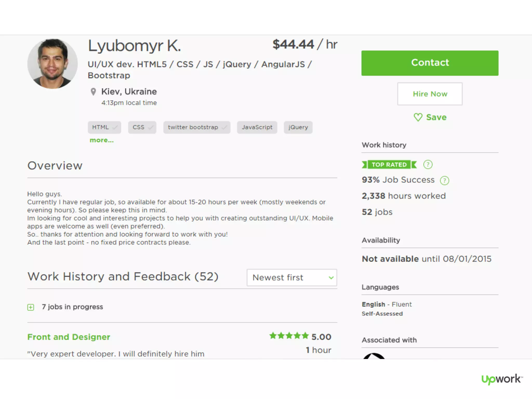
Task: Show more skills with the more... link
Action: click(102, 140)
